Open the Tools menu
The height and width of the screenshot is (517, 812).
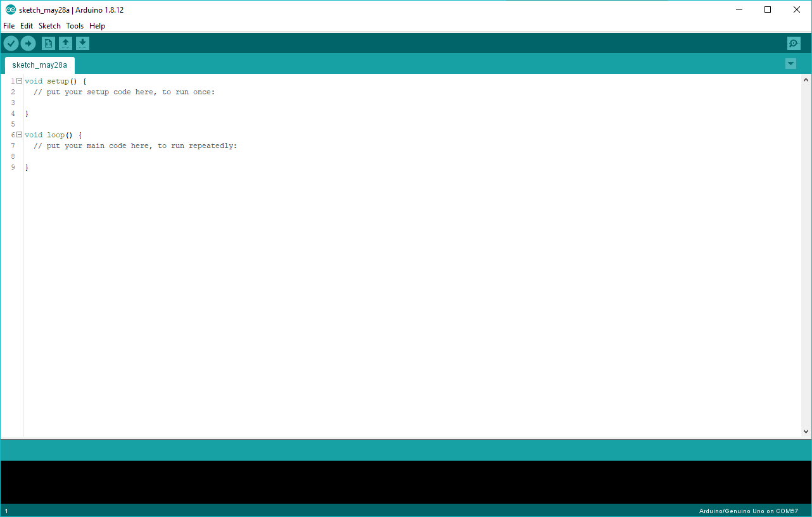[x=74, y=25]
